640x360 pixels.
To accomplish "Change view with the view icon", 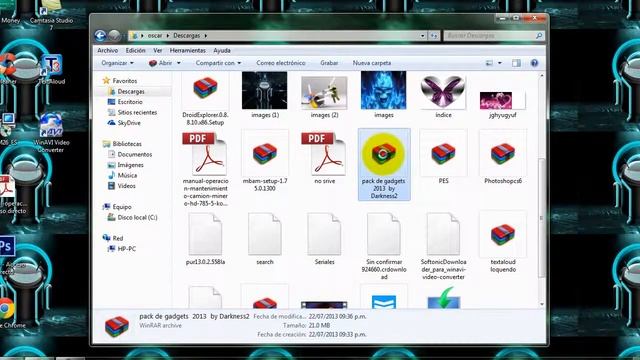I will [x=489, y=63].
